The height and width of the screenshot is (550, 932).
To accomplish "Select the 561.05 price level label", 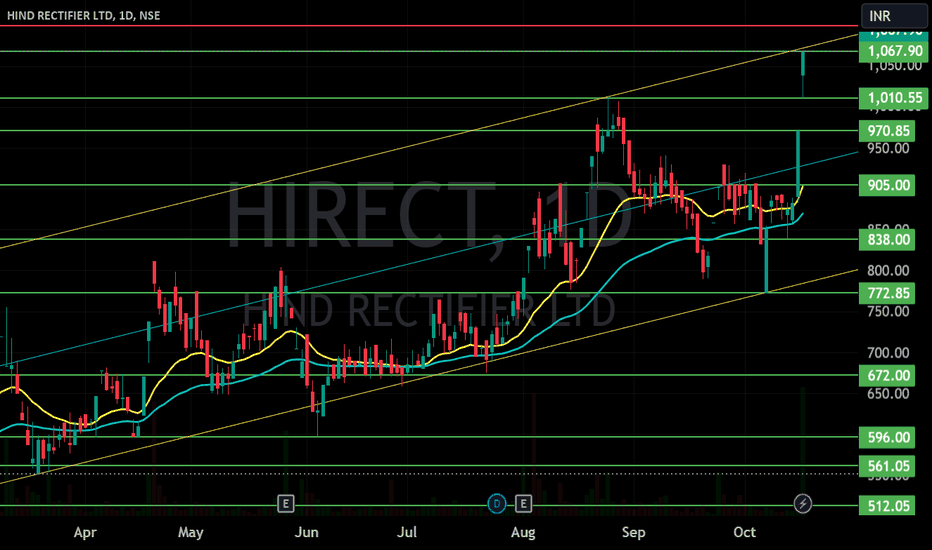I will (887, 466).
